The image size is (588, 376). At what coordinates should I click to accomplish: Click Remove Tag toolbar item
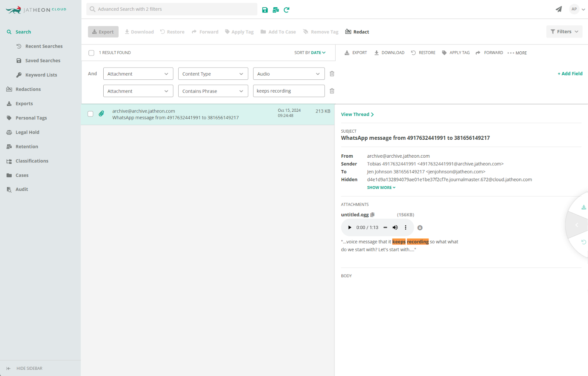tap(321, 32)
